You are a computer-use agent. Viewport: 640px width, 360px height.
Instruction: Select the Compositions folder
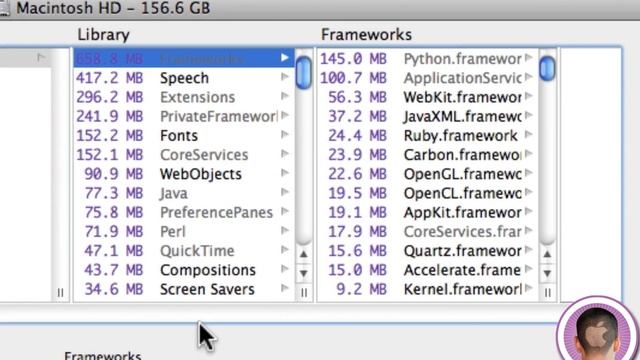(x=184, y=270)
